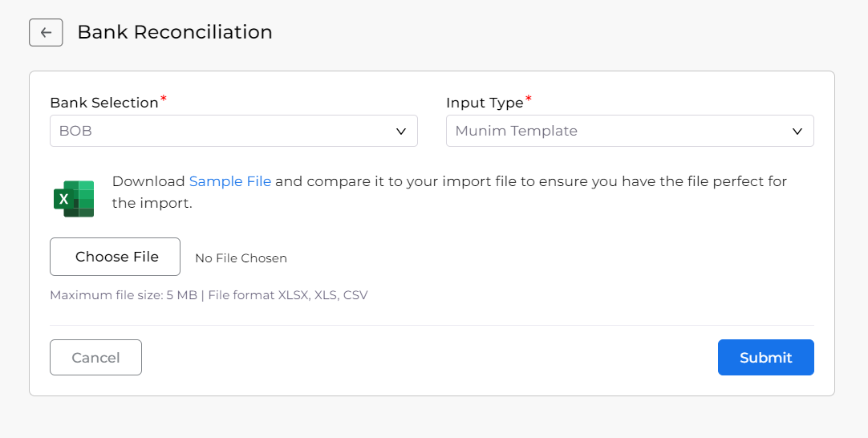Click the maximum file size hint text
This screenshot has height=438, width=868.
209,295
